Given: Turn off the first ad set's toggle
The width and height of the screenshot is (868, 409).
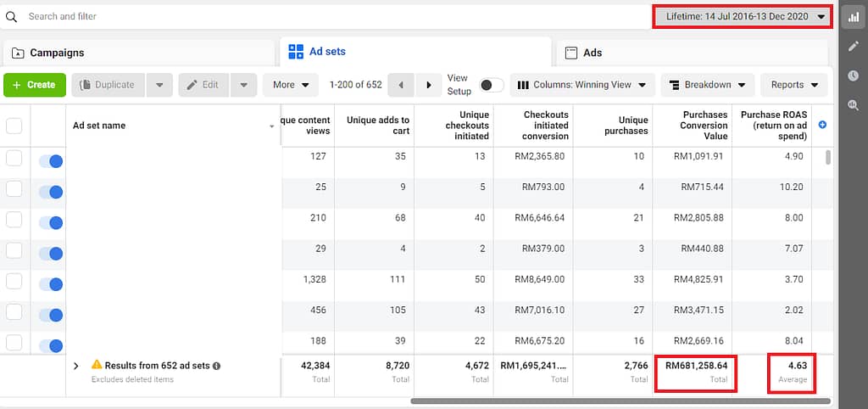Looking at the screenshot, I should tap(50, 161).
